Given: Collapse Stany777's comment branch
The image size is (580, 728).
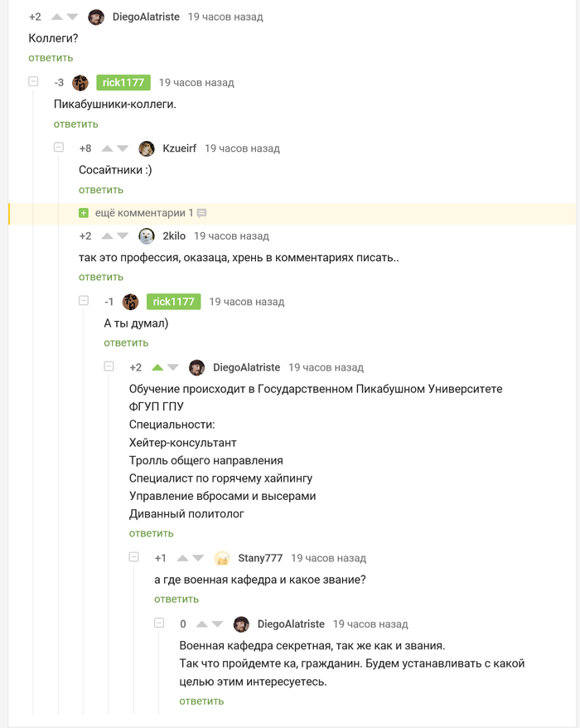Looking at the screenshot, I should coord(133,557).
